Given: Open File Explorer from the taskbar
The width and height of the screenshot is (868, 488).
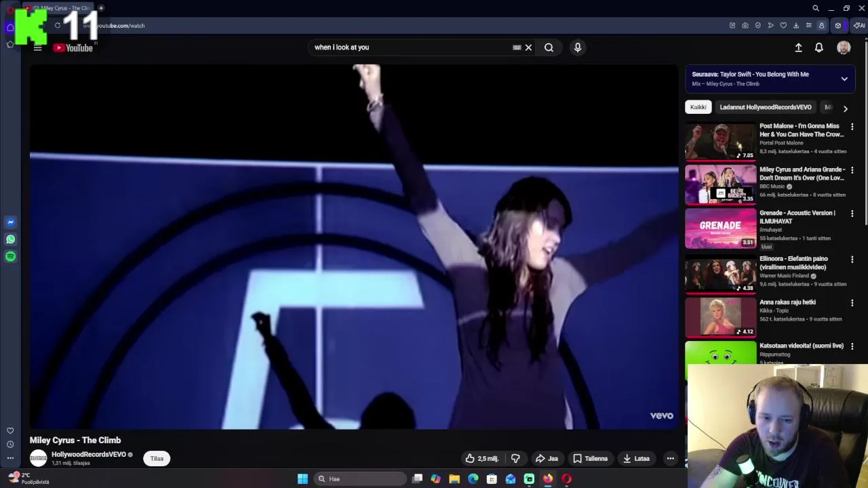Looking at the screenshot, I should 454,479.
